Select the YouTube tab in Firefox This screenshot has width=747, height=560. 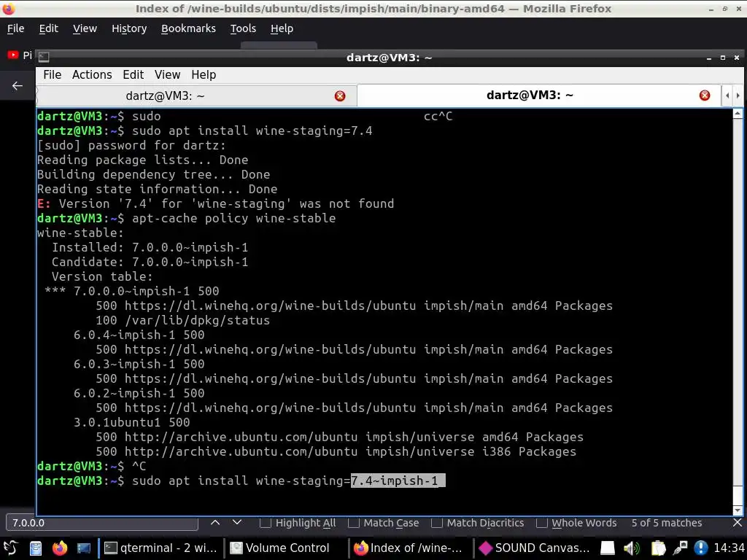(19, 55)
